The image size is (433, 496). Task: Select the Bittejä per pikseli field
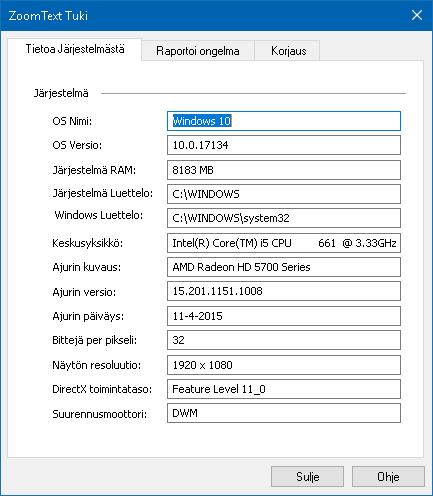[284, 340]
